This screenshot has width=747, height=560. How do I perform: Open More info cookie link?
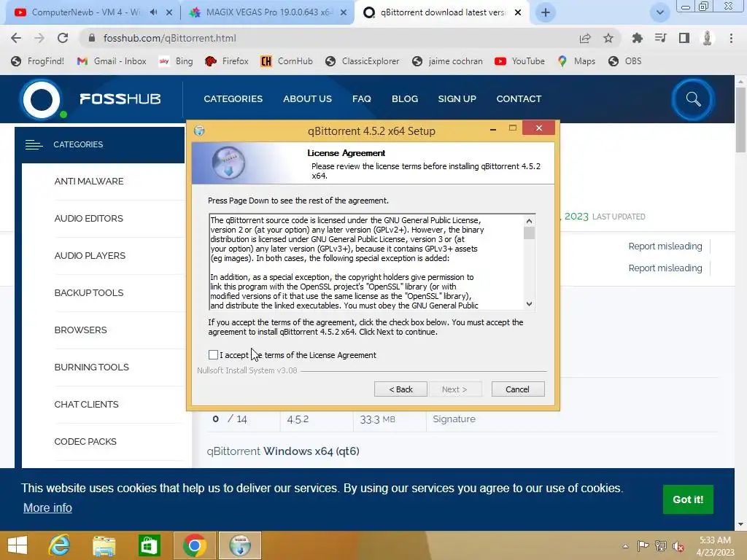pyautogui.click(x=47, y=508)
